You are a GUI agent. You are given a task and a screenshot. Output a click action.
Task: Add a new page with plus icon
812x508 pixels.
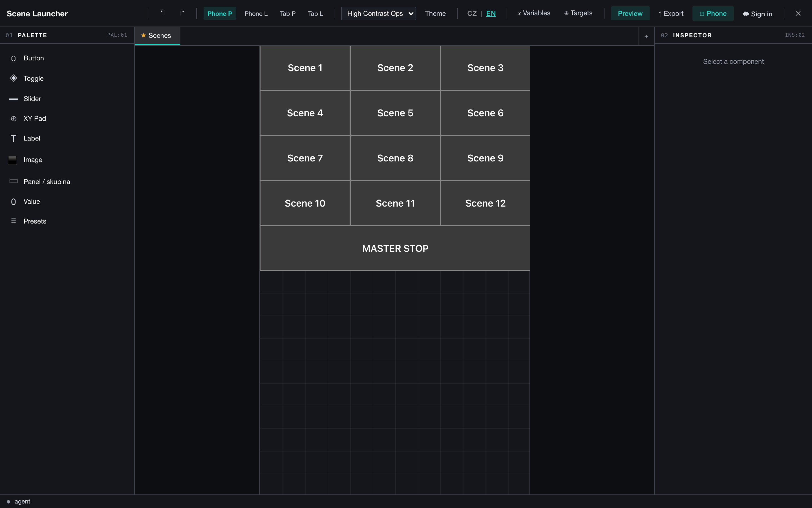pos(646,37)
